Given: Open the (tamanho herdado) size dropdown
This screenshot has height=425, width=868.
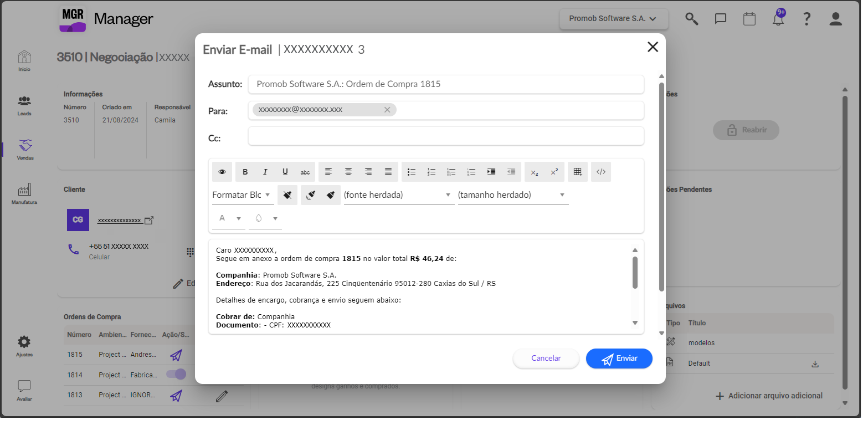Looking at the screenshot, I should (x=513, y=195).
